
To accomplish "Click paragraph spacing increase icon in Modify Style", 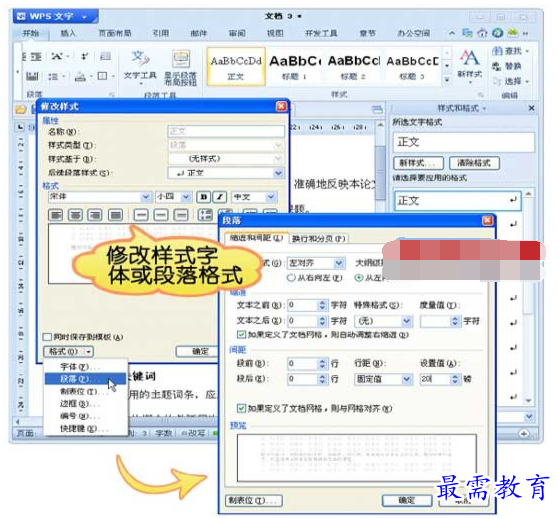I will pos(205,214).
